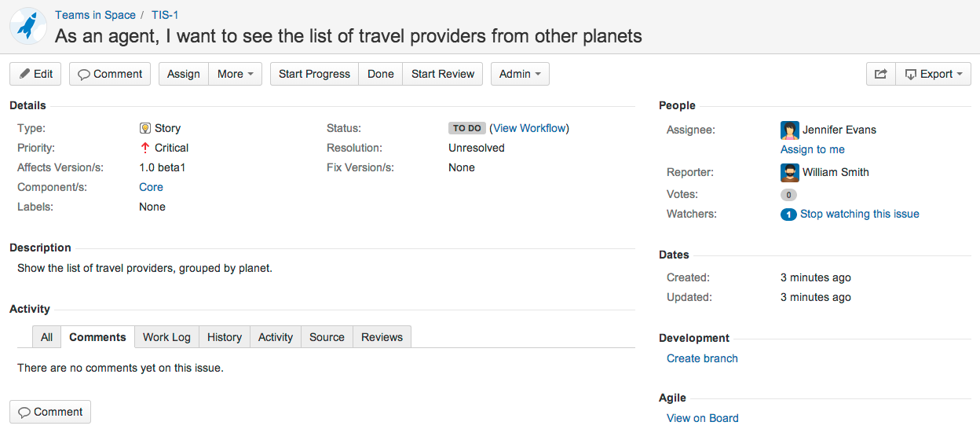
Task: Click the Create branch link
Action: (702, 358)
